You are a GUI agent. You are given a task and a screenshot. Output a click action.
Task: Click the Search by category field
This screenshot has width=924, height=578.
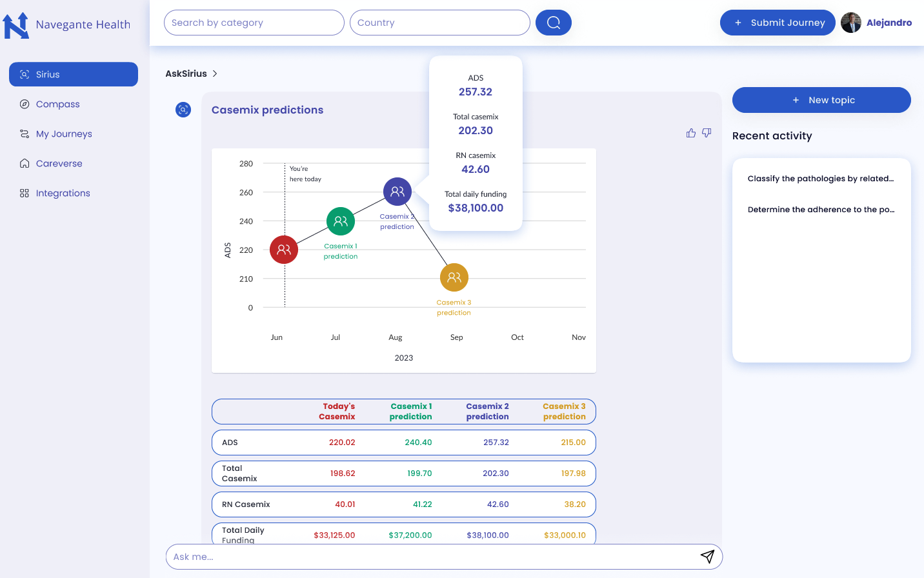(x=254, y=23)
